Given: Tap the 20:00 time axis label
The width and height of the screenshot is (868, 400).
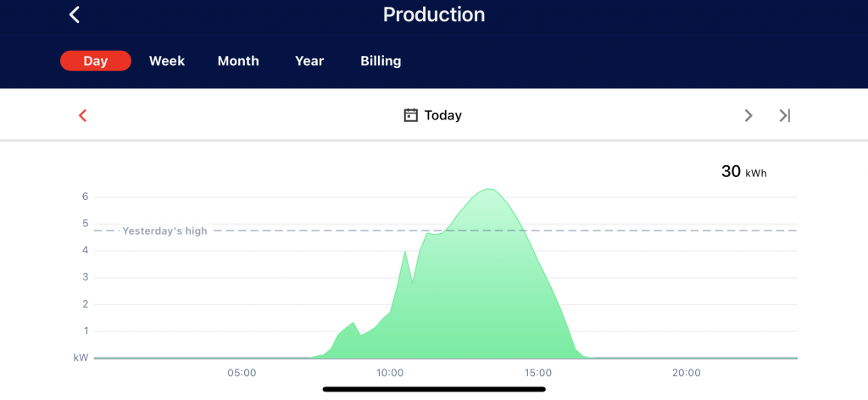Looking at the screenshot, I should [x=687, y=373].
